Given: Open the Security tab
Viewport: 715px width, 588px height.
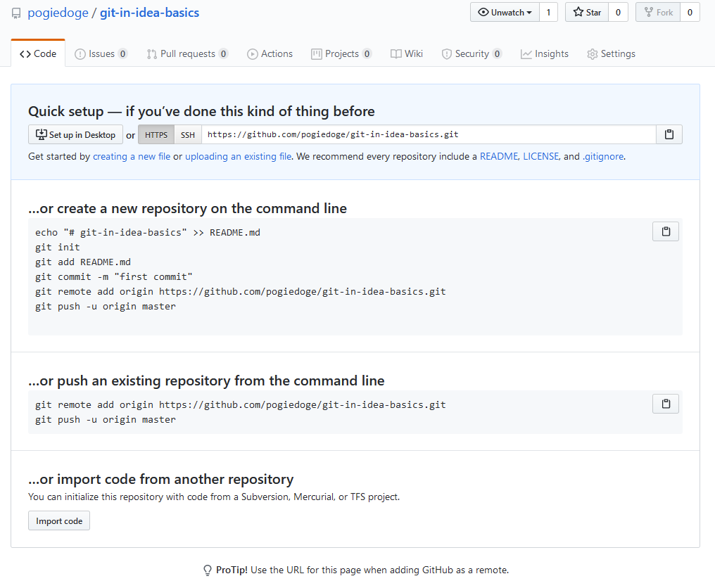Looking at the screenshot, I should point(472,53).
